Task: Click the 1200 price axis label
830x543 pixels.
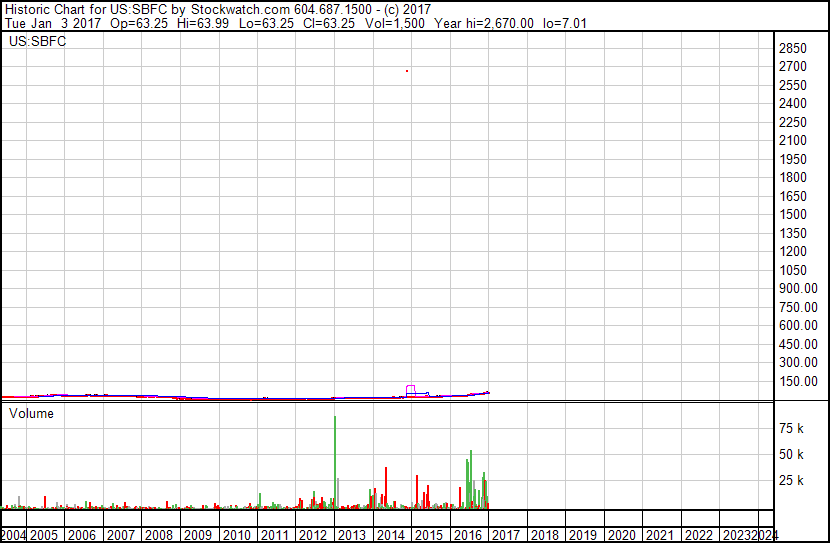Action: click(792, 251)
